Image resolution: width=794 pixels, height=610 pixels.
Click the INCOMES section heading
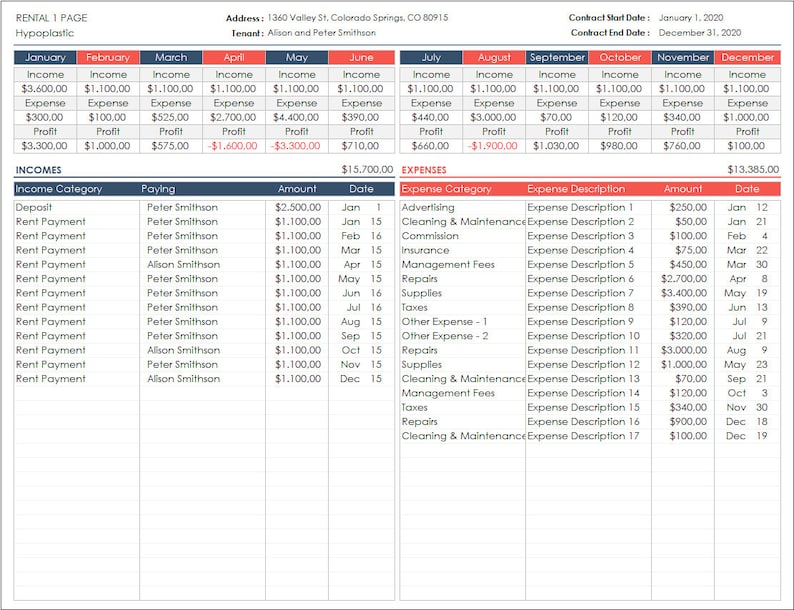[x=38, y=170]
